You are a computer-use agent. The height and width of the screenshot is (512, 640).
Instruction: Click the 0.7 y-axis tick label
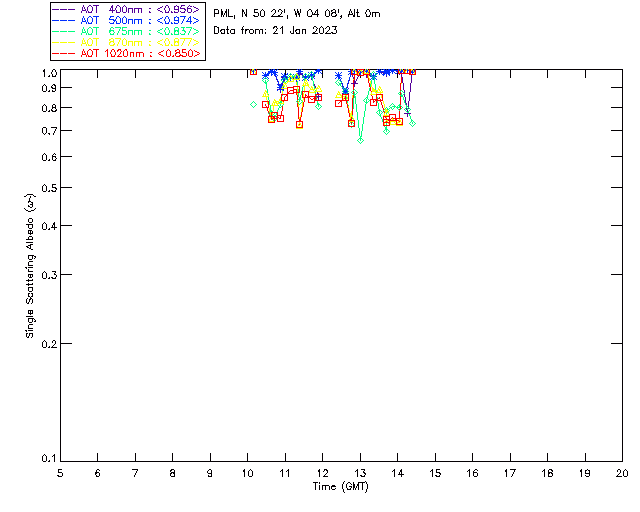(49, 131)
